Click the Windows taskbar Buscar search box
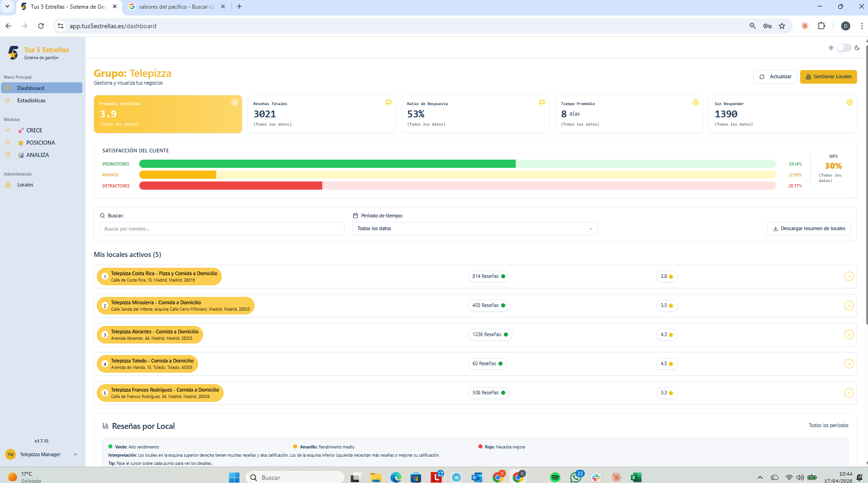Image resolution: width=868 pixels, height=483 pixels. pyautogui.click(x=295, y=477)
